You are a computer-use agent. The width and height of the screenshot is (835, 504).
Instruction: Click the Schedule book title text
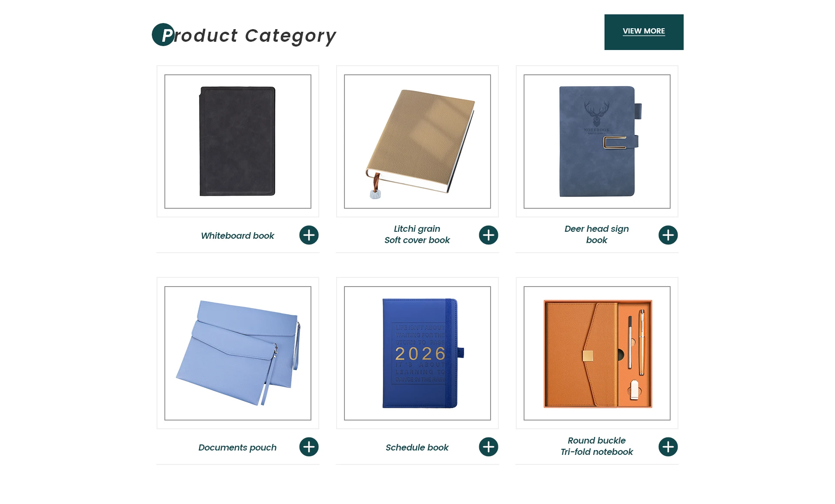(x=417, y=447)
